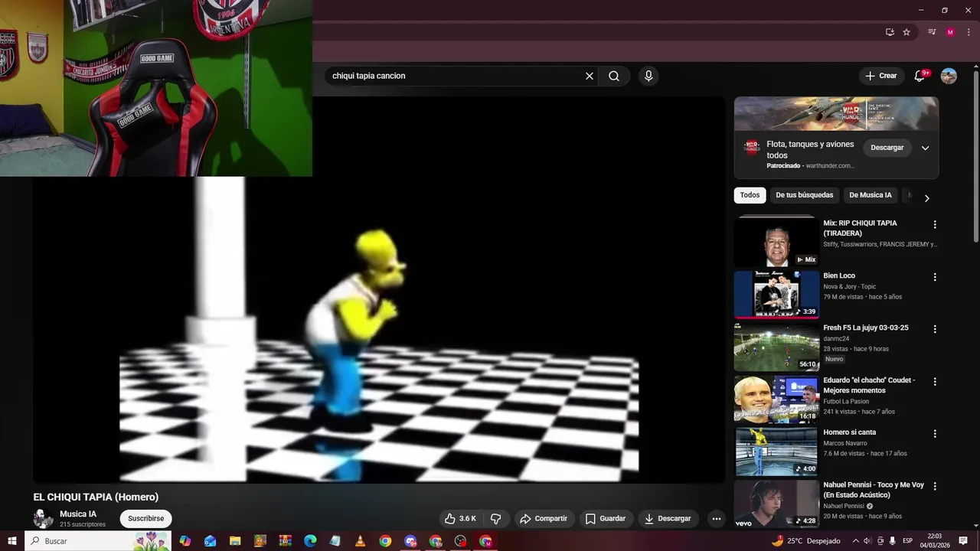Screen dimensions: 980x551
Task: Click the ESP language indicator
Action: [x=907, y=541]
